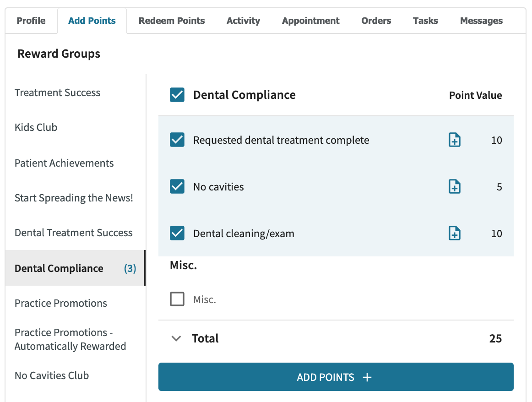Select the Add Points tab
This screenshot has height=402, width=532.
tap(92, 21)
